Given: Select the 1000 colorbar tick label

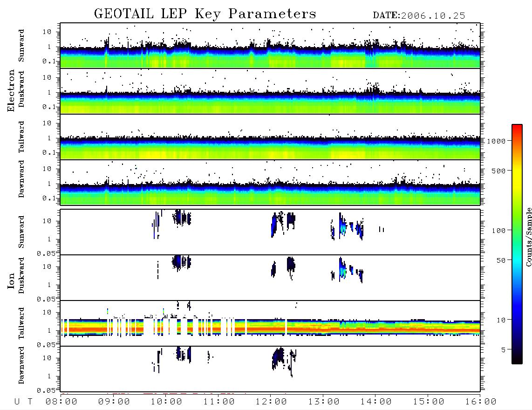Looking at the screenshot, I should click(497, 141).
